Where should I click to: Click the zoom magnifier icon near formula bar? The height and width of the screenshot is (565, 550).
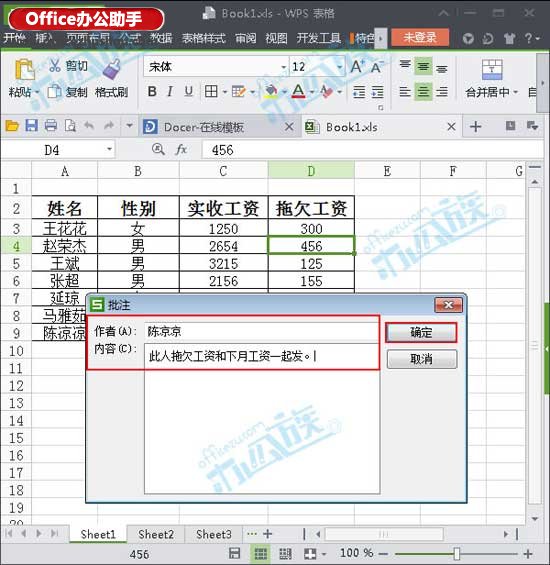[x=158, y=149]
